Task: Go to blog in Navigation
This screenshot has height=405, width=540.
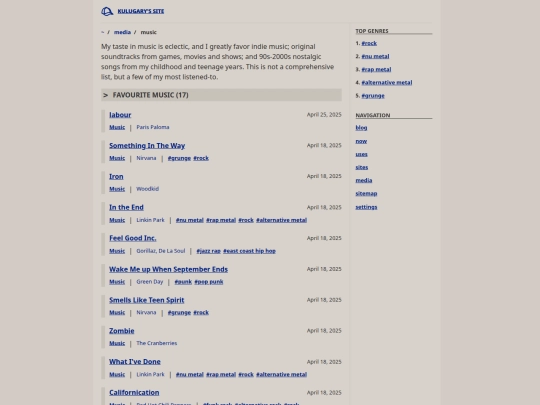Action: click(361, 127)
